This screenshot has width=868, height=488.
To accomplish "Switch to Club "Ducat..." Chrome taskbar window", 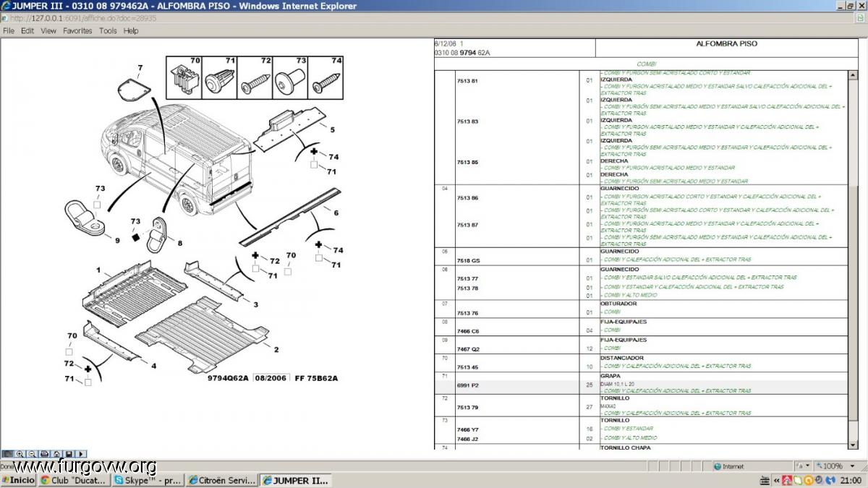I will (x=74, y=480).
